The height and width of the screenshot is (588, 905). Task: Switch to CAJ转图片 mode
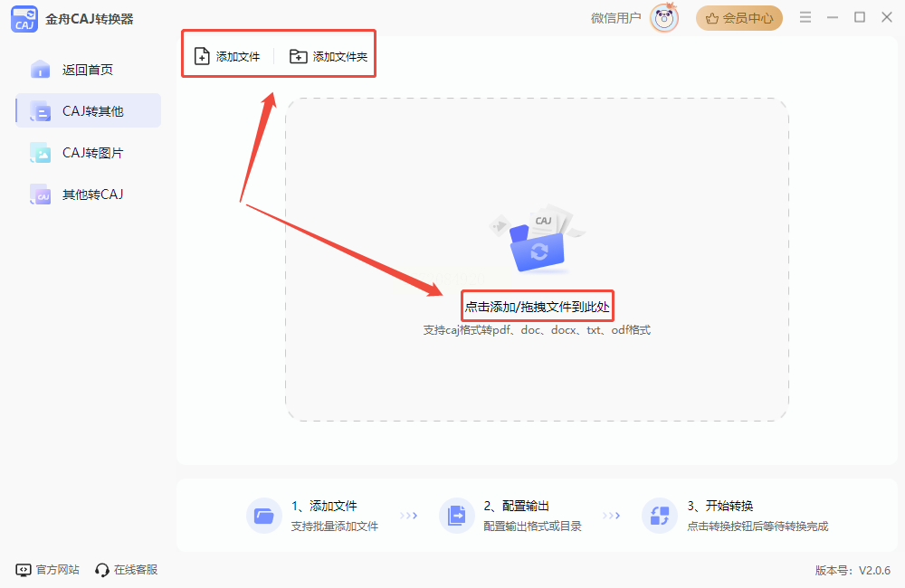tap(89, 152)
